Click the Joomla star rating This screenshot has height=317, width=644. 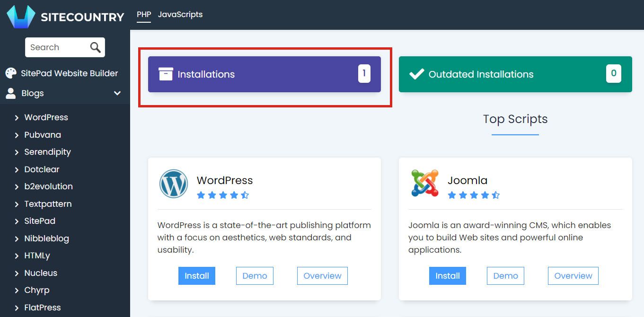(x=474, y=195)
